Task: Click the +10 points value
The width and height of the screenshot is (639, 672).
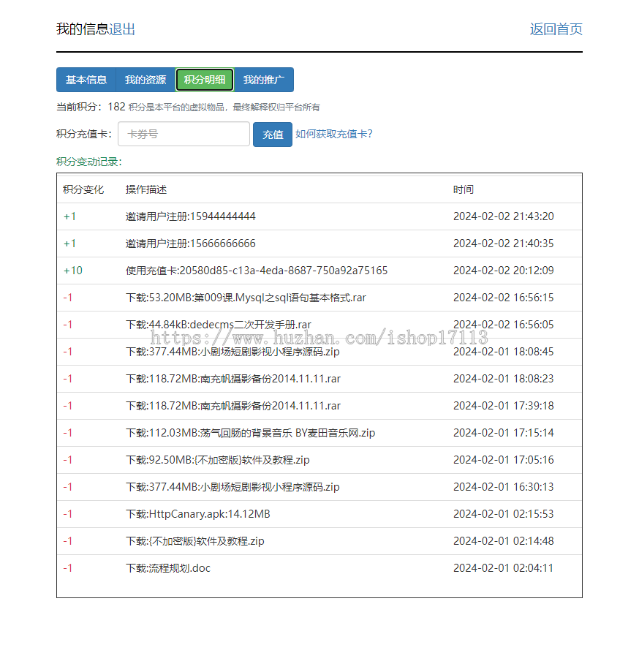Action: (73, 271)
